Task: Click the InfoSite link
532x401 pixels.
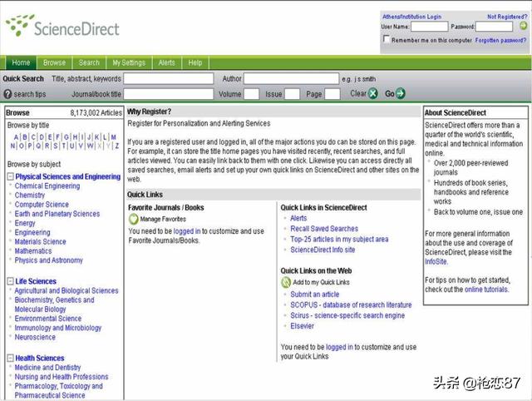Action: coord(436,262)
